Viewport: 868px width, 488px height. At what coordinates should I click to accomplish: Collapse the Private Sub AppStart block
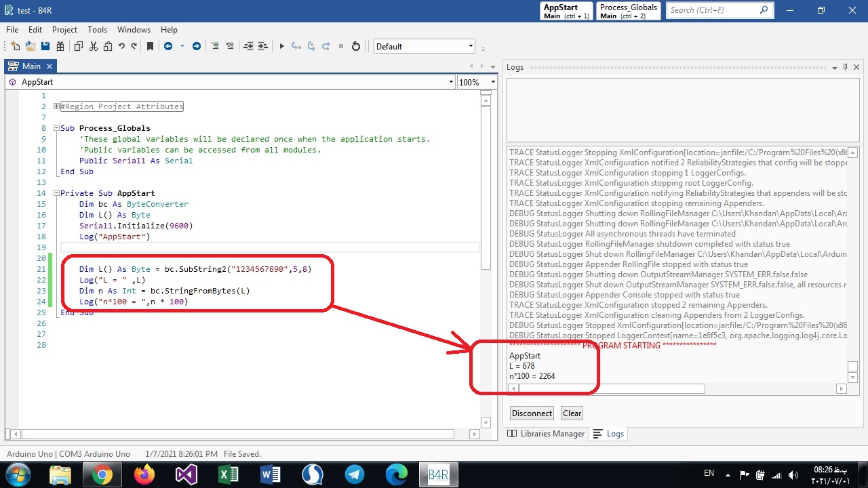tap(56, 193)
